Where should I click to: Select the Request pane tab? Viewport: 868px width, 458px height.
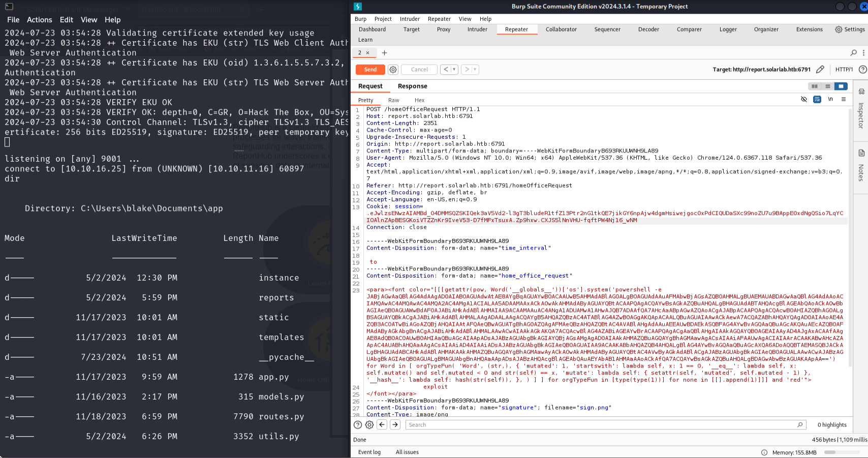pyautogui.click(x=370, y=86)
